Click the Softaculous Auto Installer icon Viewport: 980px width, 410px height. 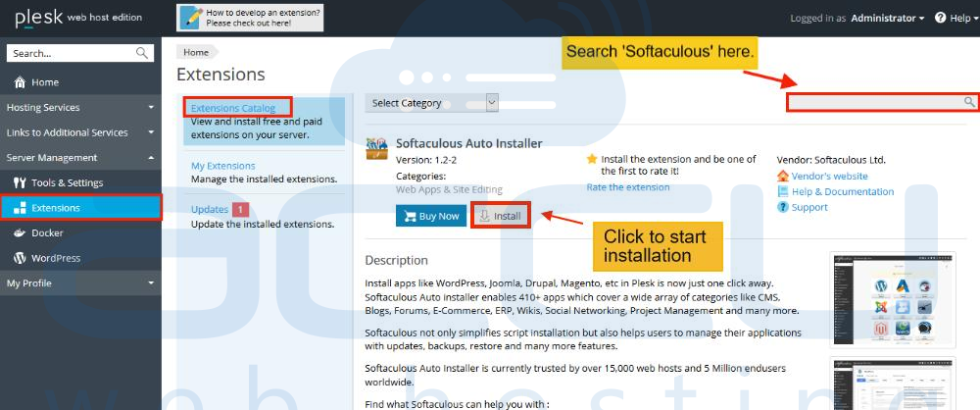point(377,148)
